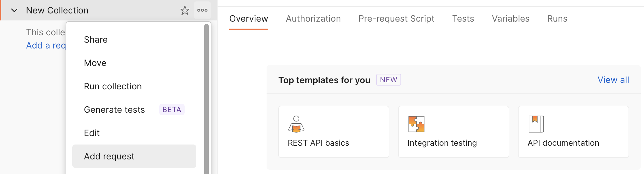Open the REST API basics template card
This screenshot has width=644, height=174.
pyautogui.click(x=334, y=132)
